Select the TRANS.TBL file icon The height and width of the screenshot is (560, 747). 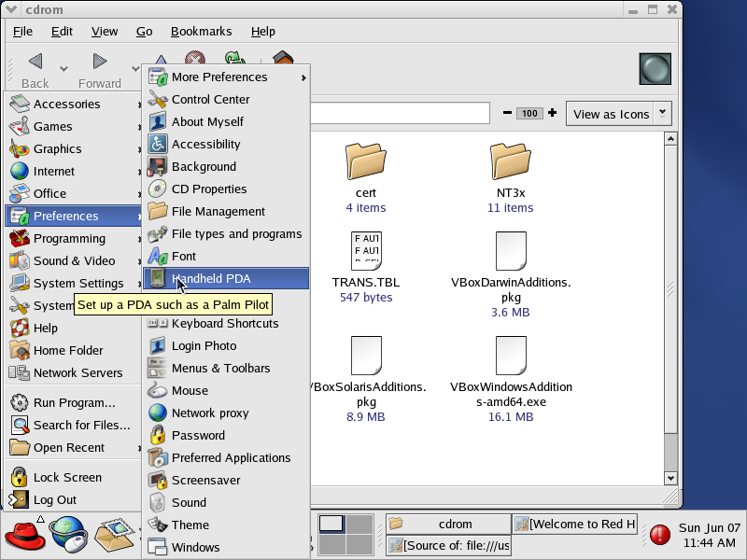click(x=366, y=251)
